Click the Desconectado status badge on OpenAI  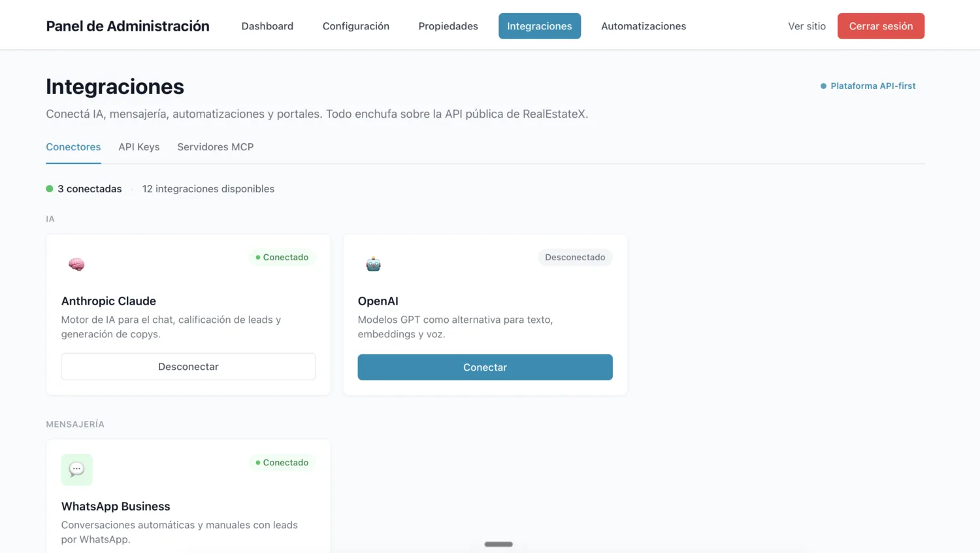pyautogui.click(x=575, y=258)
